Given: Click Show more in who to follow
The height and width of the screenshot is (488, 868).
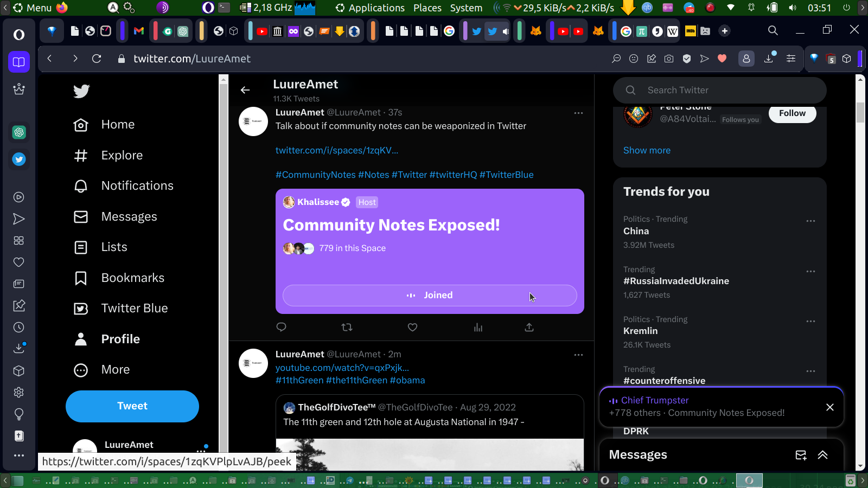Looking at the screenshot, I should click(x=647, y=150).
